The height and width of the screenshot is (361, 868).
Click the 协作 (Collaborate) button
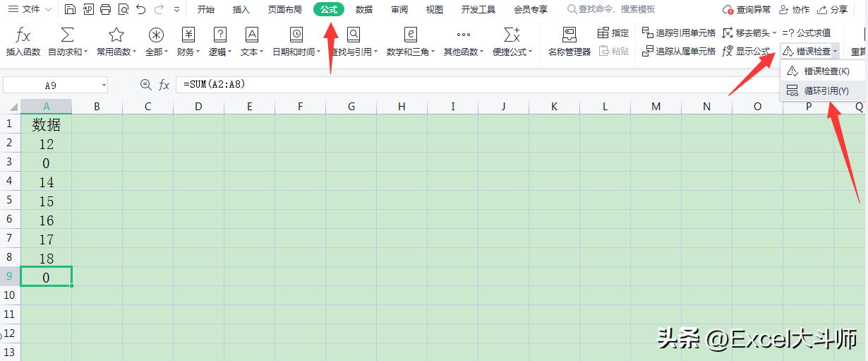coord(795,9)
